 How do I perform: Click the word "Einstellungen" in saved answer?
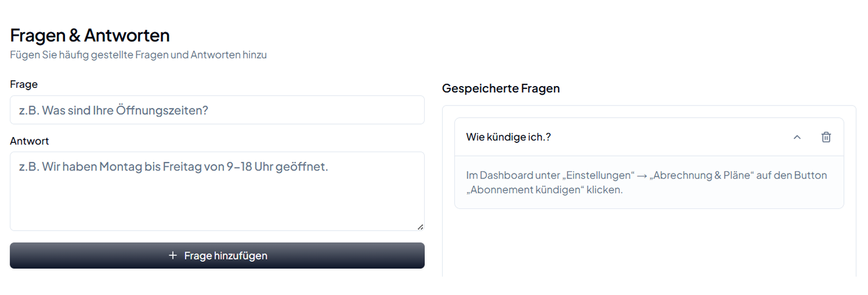click(x=598, y=175)
